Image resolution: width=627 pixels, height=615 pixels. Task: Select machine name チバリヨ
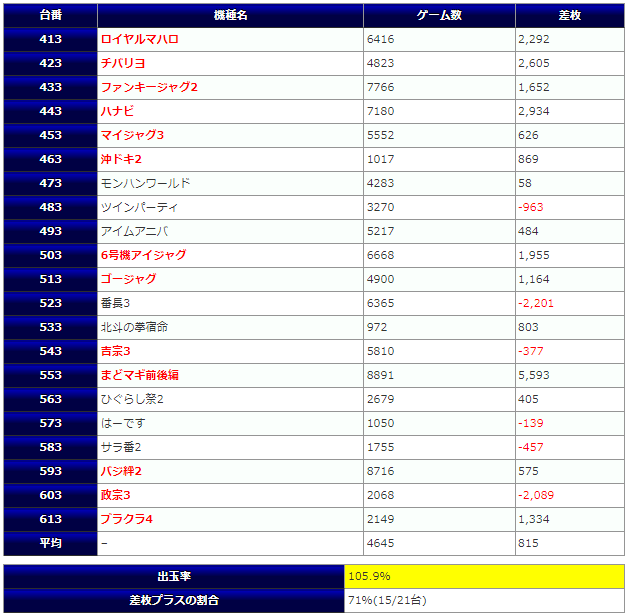pyautogui.click(x=123, y=63)
